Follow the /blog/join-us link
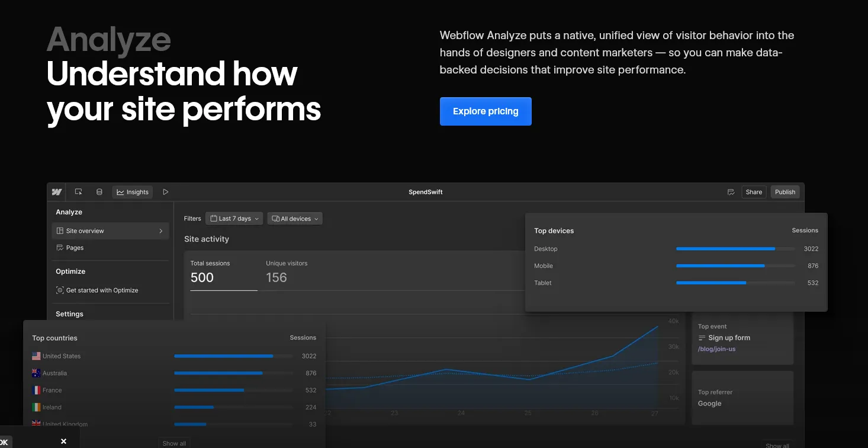Viewport: 868px width, 448px height. [716, 349]
